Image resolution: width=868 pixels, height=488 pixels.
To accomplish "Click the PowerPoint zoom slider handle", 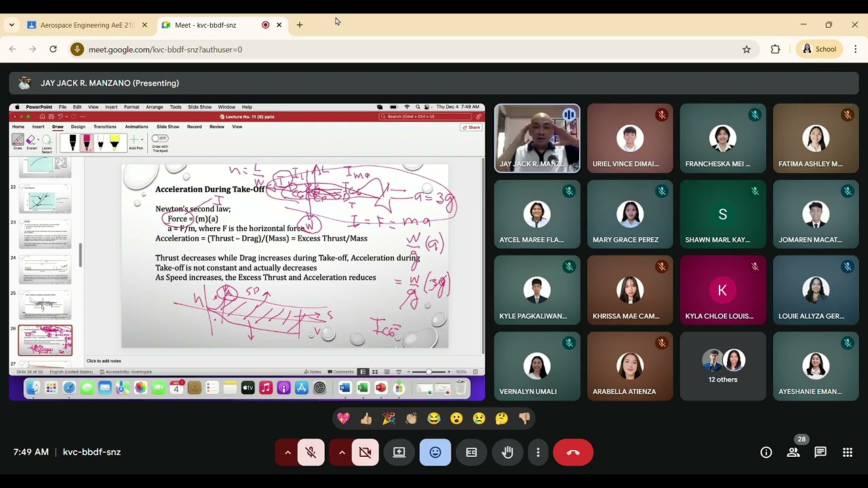I will click(x=429, y=371).
